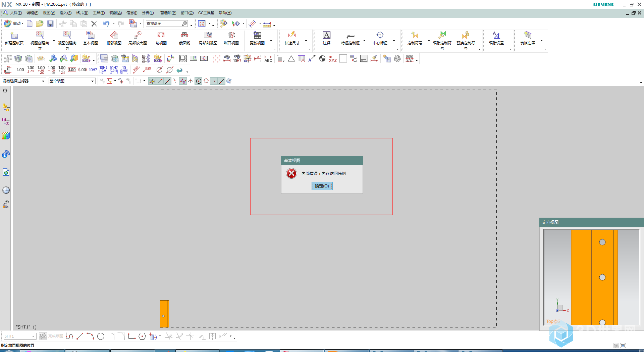The image size is (644, 352).
Task: Toggle enable snap point option
Action: [152, 81]
